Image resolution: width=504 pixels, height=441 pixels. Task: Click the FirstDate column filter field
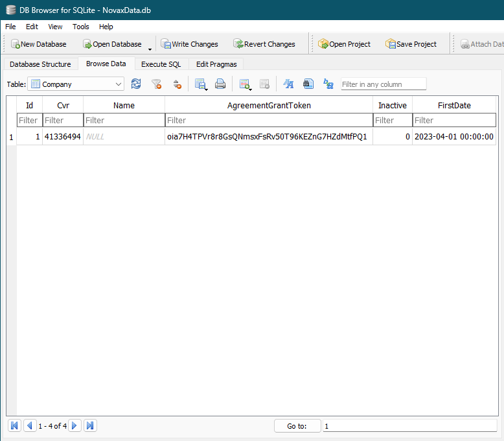click(x=454, y=120)
